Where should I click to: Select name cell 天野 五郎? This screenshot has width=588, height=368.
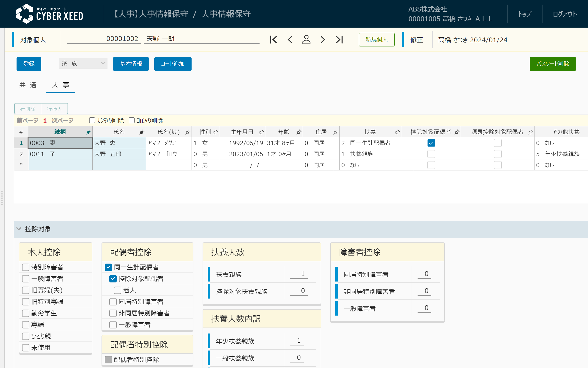(x=119, y=154)
